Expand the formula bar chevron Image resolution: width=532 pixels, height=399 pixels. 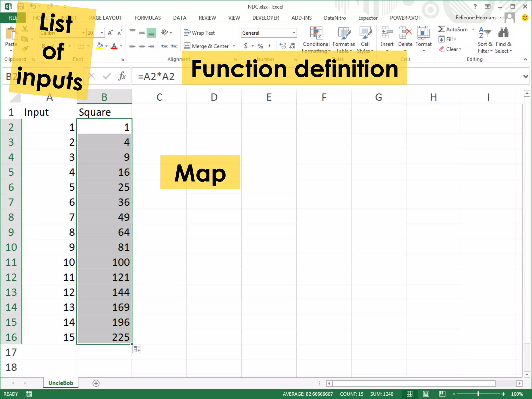tap(526, 76)
